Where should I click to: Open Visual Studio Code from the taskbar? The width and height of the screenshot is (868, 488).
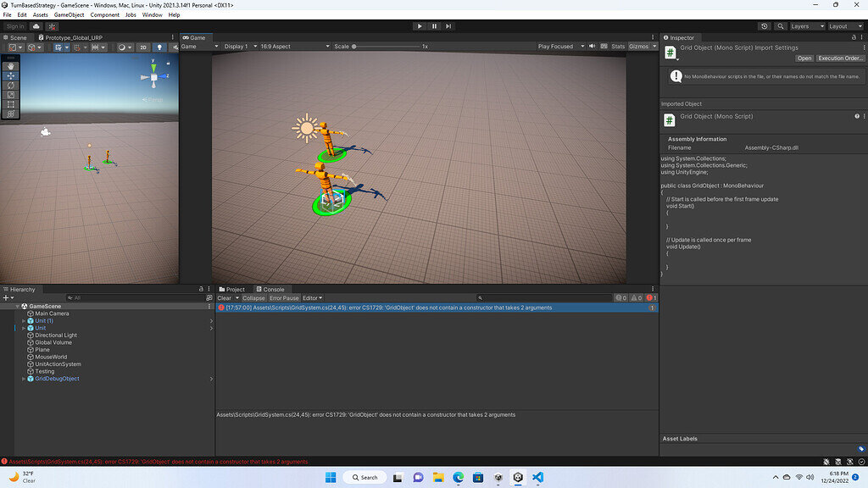pyautogui.click(x=537, y=477)
